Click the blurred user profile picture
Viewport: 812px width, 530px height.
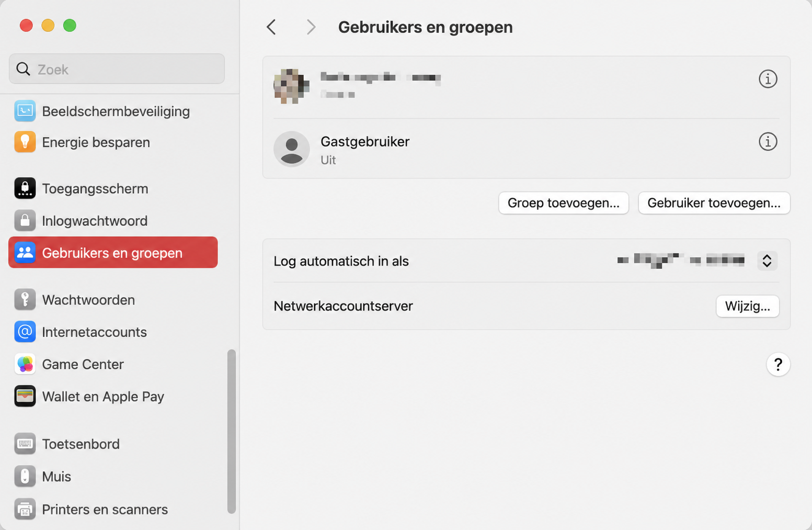point(291,86)
